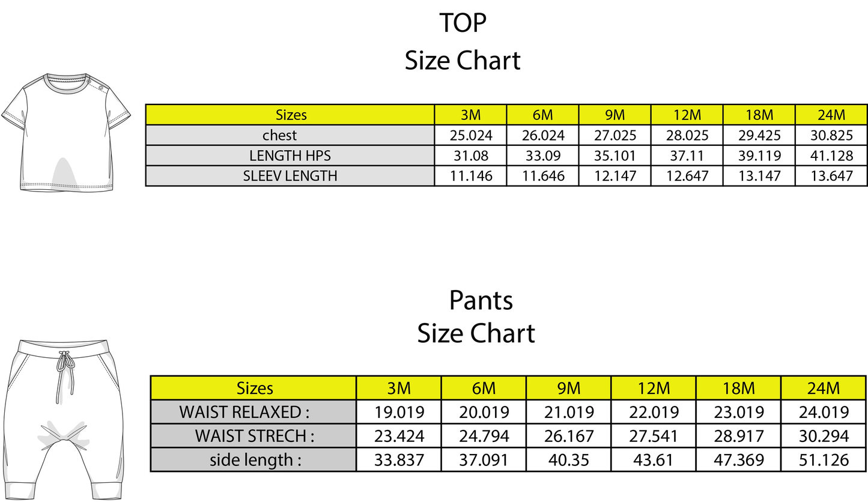This screenshot has width=868, height=502.
Task: Click chest value 25.024 for 3M
Action: click(471, 135)
